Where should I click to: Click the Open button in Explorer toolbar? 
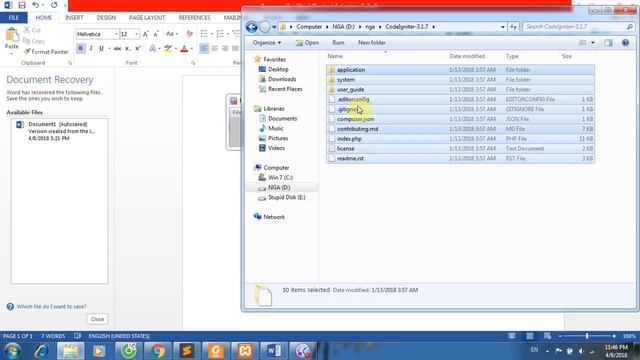[307, 43]
